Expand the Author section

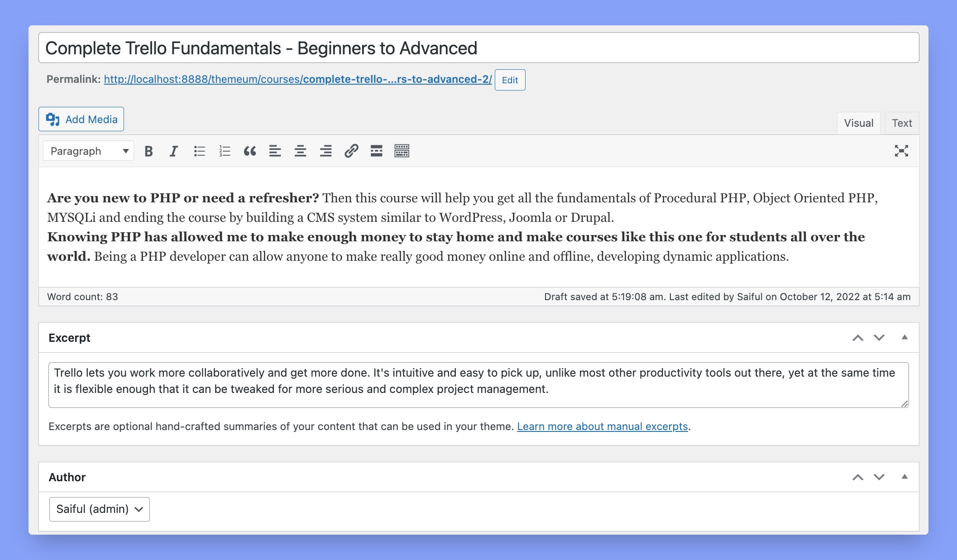904,477
